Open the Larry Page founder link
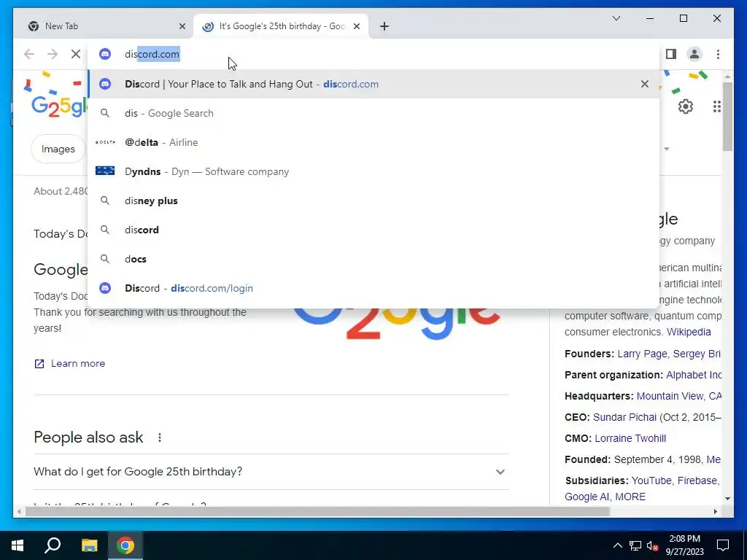Screen dimensions: 747x560 (643, 354)
